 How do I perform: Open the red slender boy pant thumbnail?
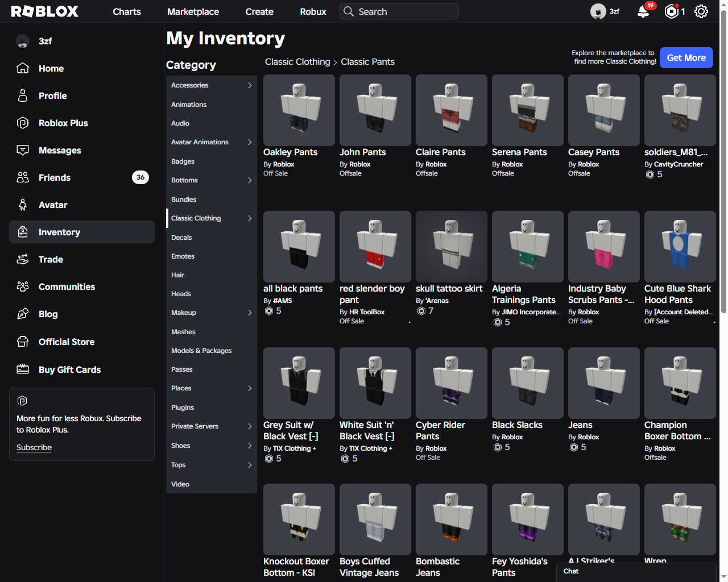click(375, 247)
